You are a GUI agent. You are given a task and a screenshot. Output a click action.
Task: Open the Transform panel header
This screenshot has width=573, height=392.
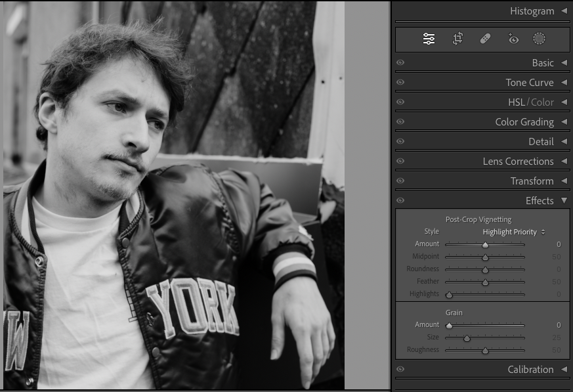[x=532, y=181]
